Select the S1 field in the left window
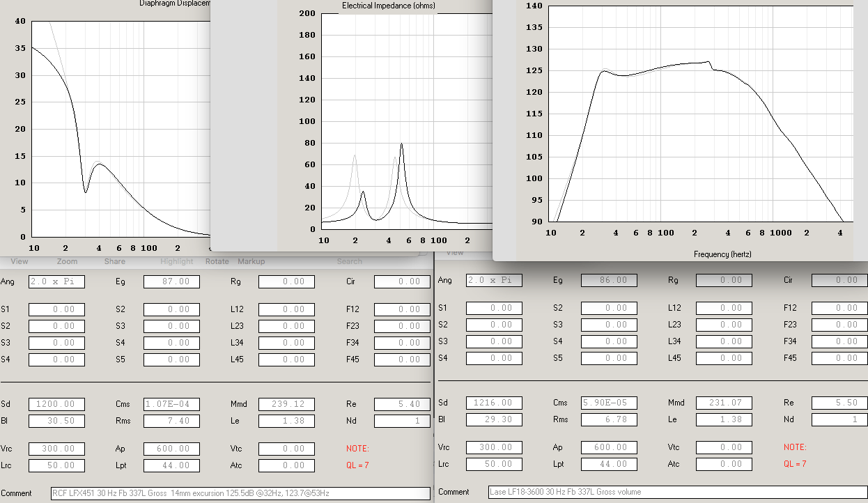868x503 pixels. tap(56, 309)
